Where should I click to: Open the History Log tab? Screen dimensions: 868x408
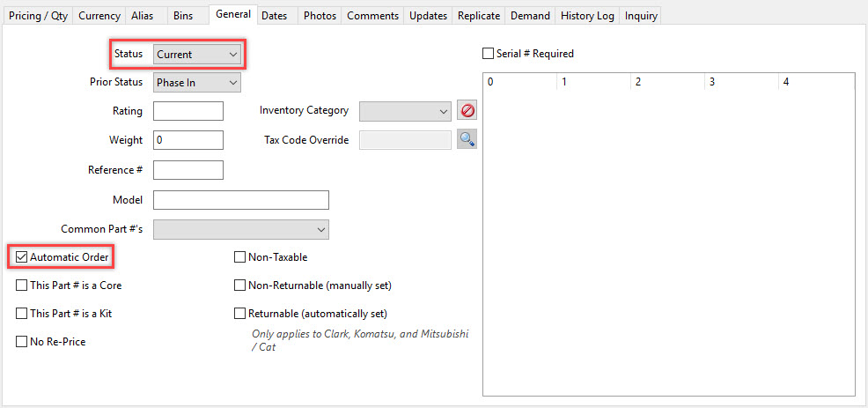click(587, 16)
